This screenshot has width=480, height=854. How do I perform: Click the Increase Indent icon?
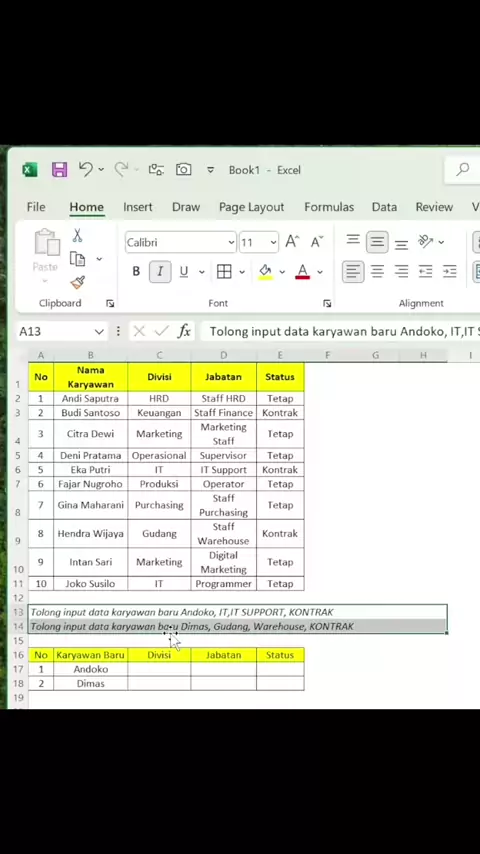point(449,271)
